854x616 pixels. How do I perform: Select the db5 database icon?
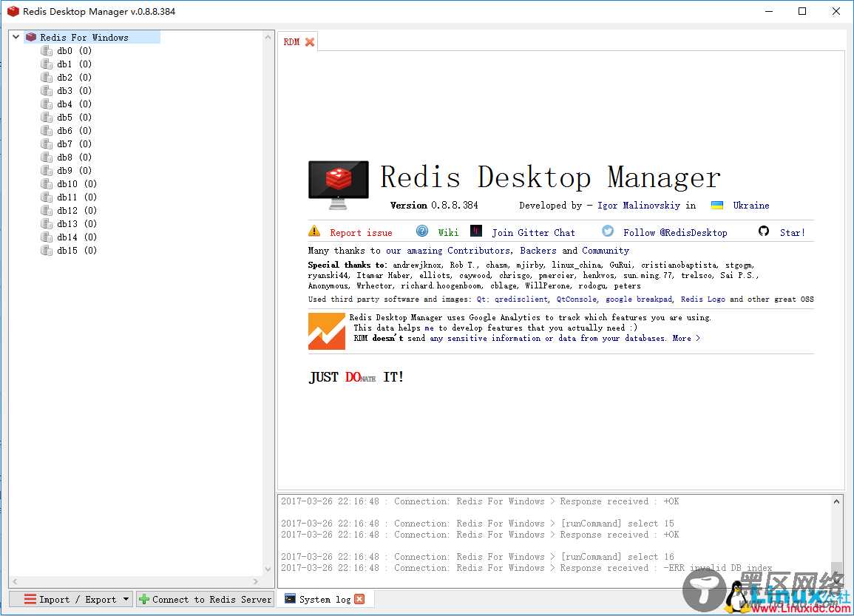point(47,117)
